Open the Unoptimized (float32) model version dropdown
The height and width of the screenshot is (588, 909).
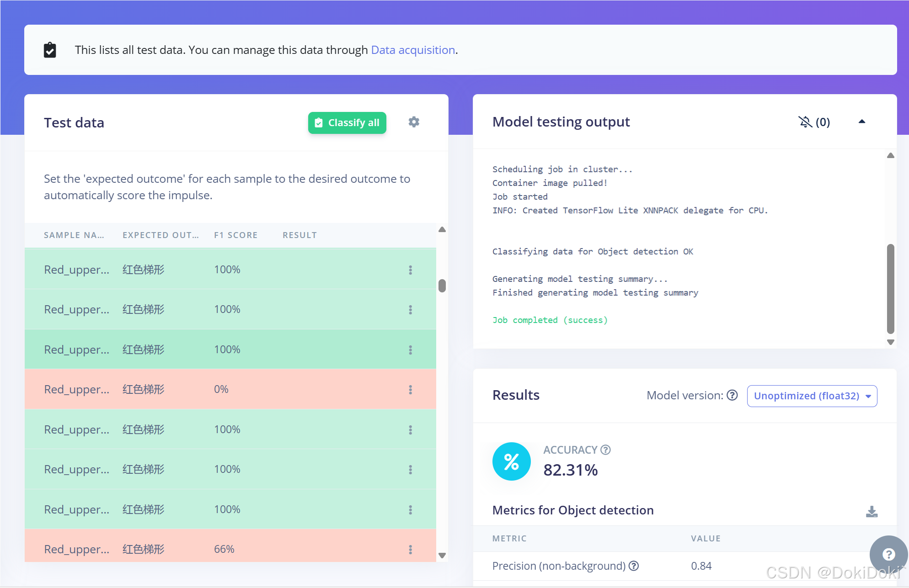coord(812,396)
